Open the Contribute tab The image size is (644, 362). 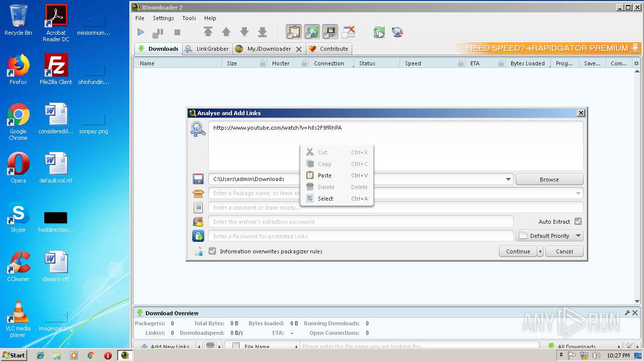[329, 49]
